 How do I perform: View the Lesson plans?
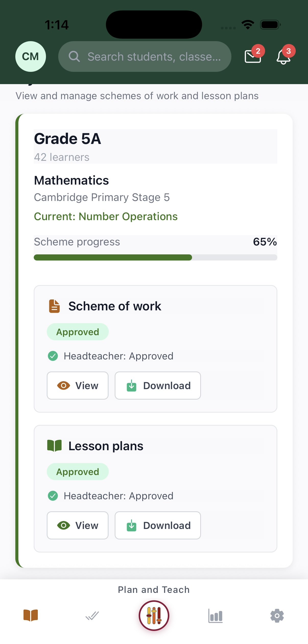pyautogui.click(x=78, y=525)
